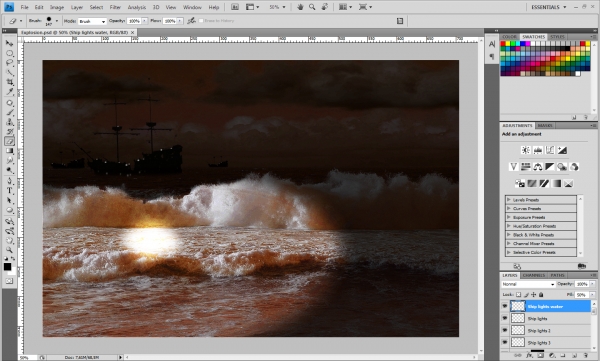
Task: Hide the Ship lights layer
Action: click(x=504, y=318)
